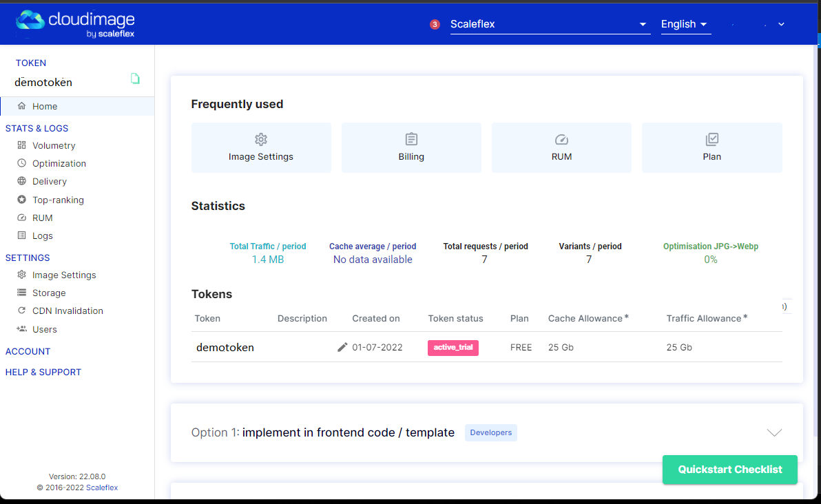821x504 pixels.
Task: Click the Image Settings gear icon card
Action: pyautogui.click(x=261, y=147)
